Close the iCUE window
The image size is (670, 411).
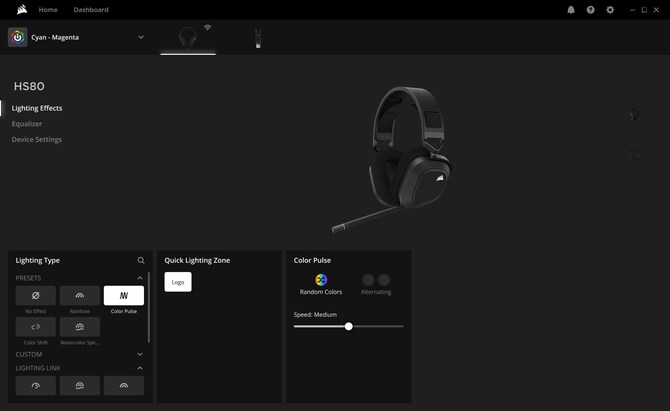[x=656, y=10]
